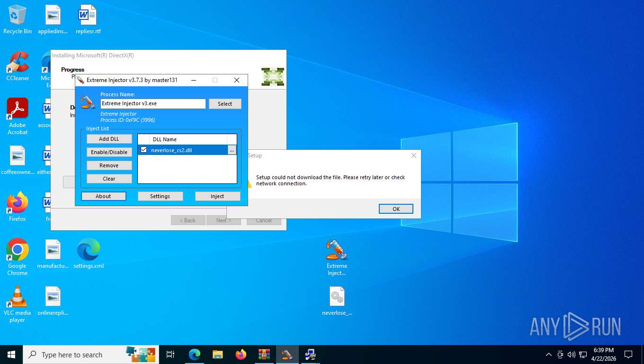
Task: Open the About dialog
Action: (x=103, y=196)
